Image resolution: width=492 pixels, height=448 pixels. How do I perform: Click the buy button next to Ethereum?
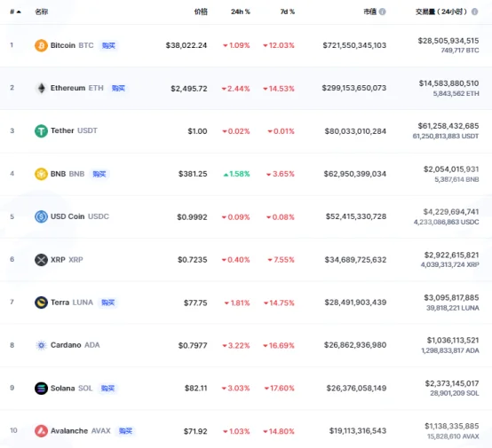click(118, 89)
